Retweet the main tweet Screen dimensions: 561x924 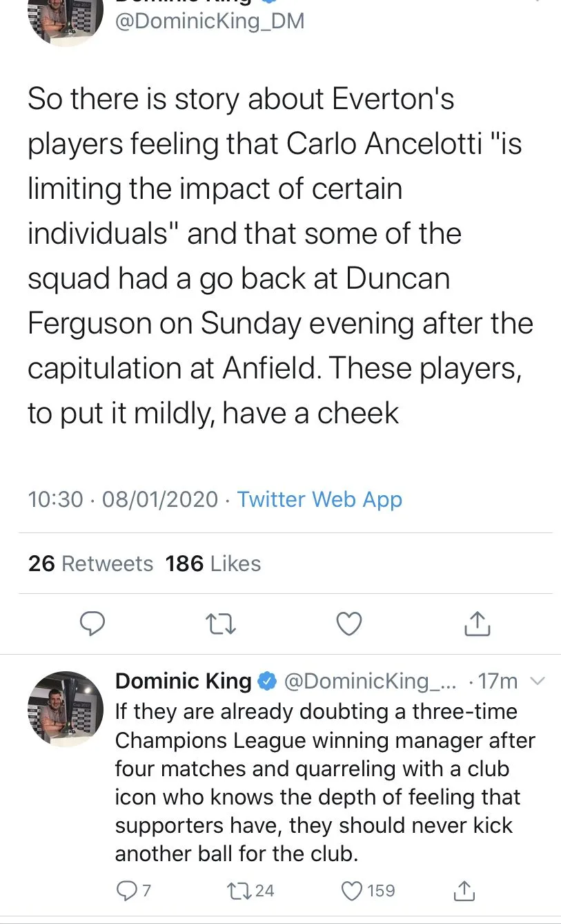[222, 624]
